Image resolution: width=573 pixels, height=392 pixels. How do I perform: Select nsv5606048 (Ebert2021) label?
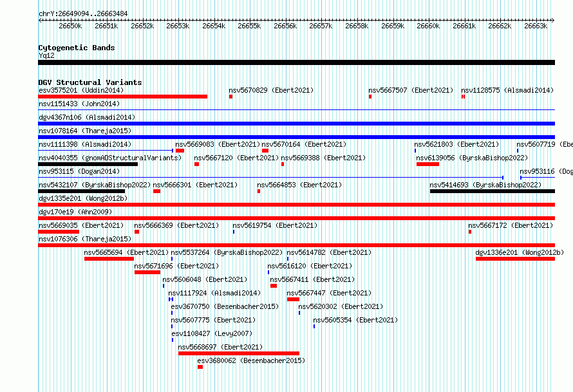(205, 279)
